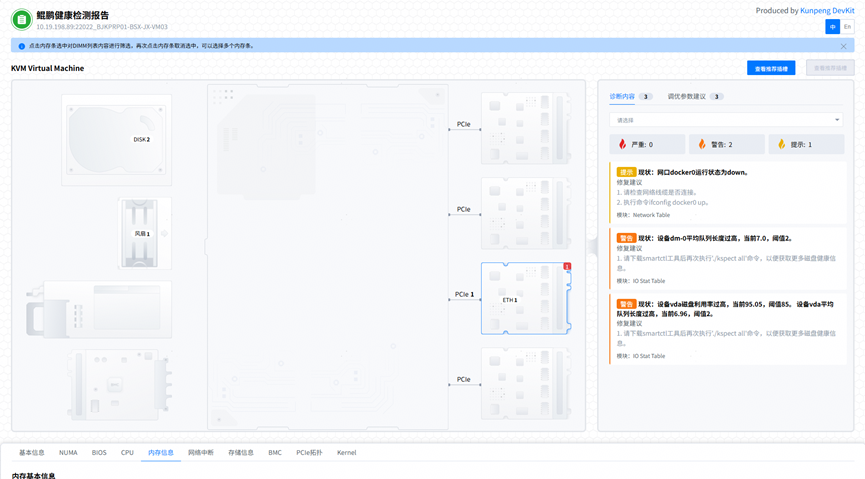Collapse the diagnosis side panel handle
The height and width of the screenshot is (479, 865).
click(593, 246)
